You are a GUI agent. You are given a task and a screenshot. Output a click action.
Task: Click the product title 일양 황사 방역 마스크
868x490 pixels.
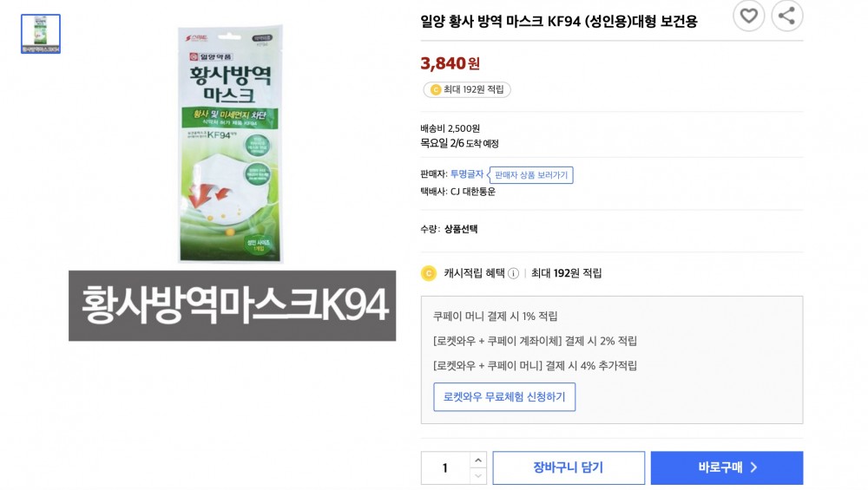point(558,21)
